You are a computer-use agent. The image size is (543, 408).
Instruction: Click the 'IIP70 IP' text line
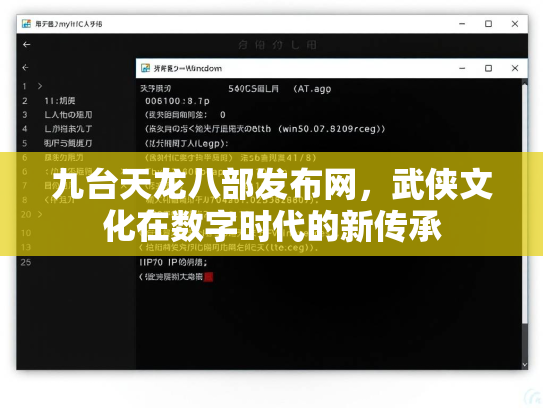click(173, 262)
